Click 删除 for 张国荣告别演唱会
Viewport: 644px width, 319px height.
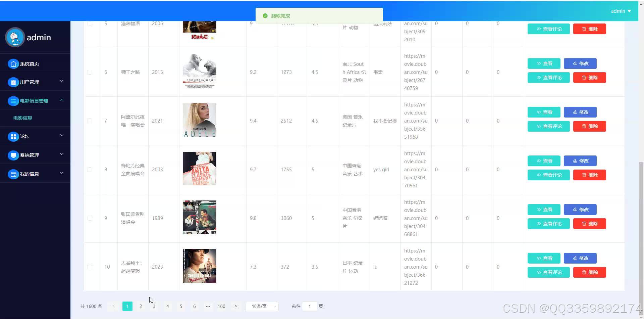[590, 224]
